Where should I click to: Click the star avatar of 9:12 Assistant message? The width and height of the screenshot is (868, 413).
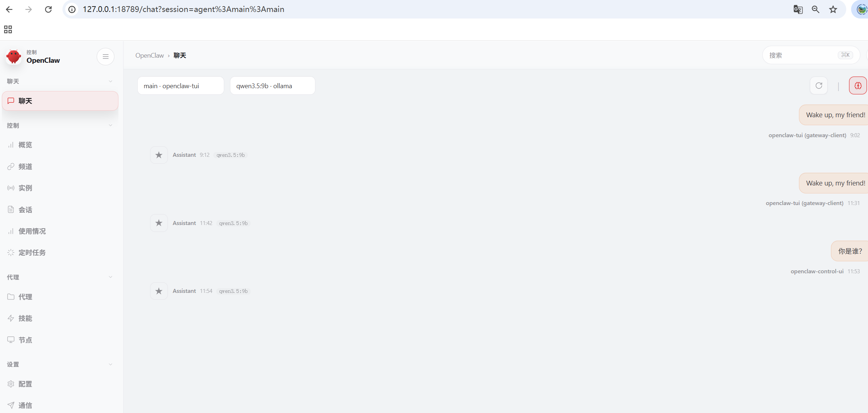159,155
